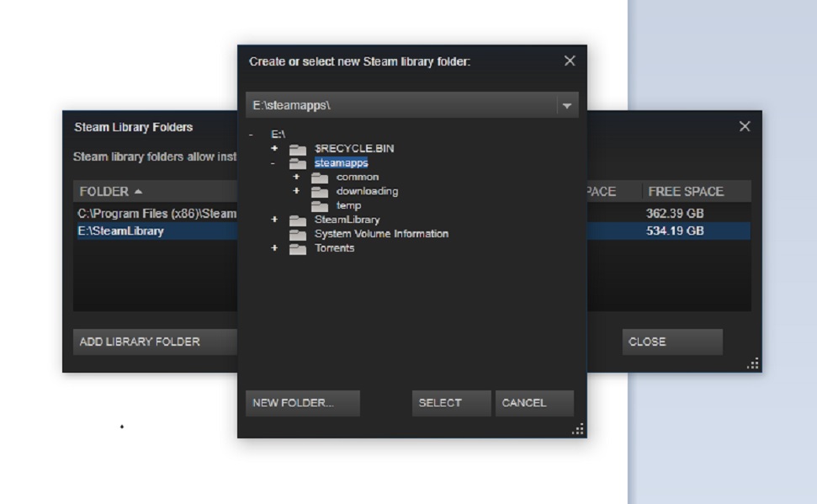Viewport: 817px width, 504px height.
Task: Open the path dropdown arrow
Action: (567, 105)
